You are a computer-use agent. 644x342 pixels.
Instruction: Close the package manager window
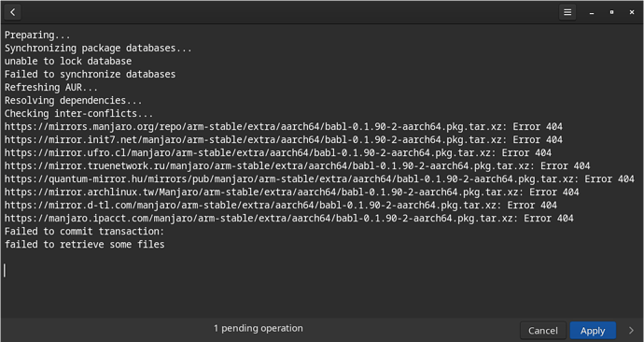click(632, 12)
